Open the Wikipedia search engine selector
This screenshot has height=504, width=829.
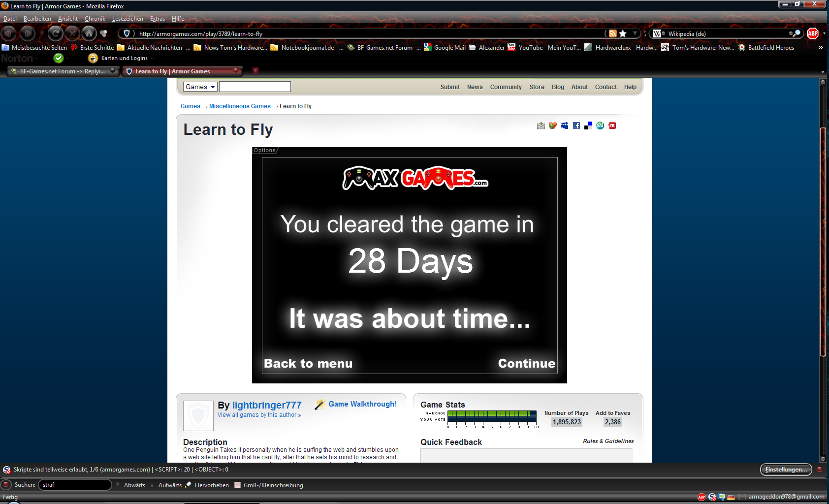pos(659,33)
